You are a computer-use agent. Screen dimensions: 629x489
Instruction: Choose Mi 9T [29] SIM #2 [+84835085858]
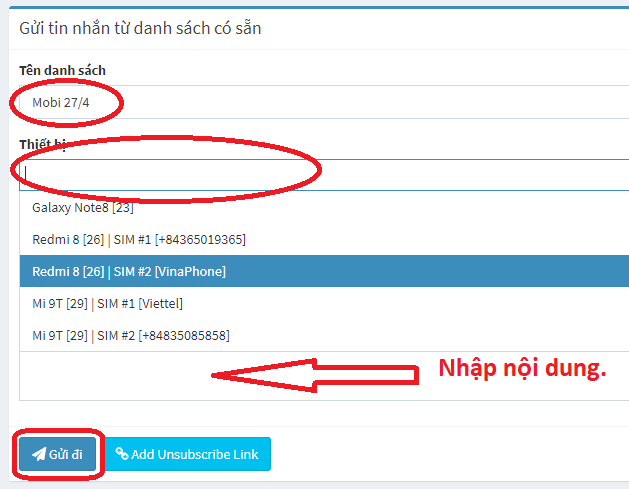[x=324, y=335]
